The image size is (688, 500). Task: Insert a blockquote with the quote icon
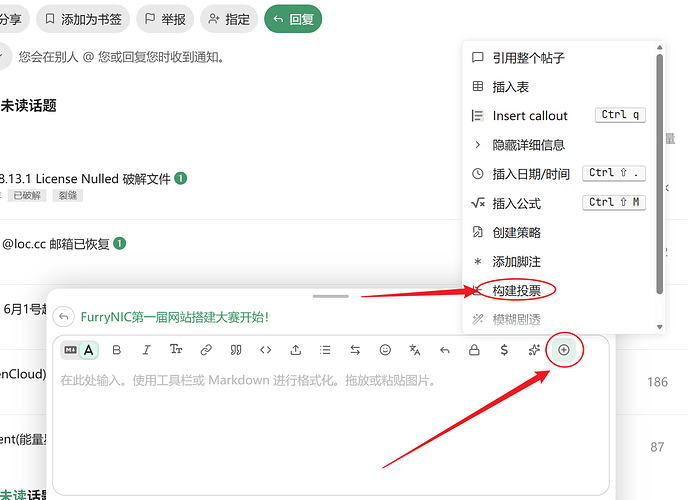coord(236,350)
